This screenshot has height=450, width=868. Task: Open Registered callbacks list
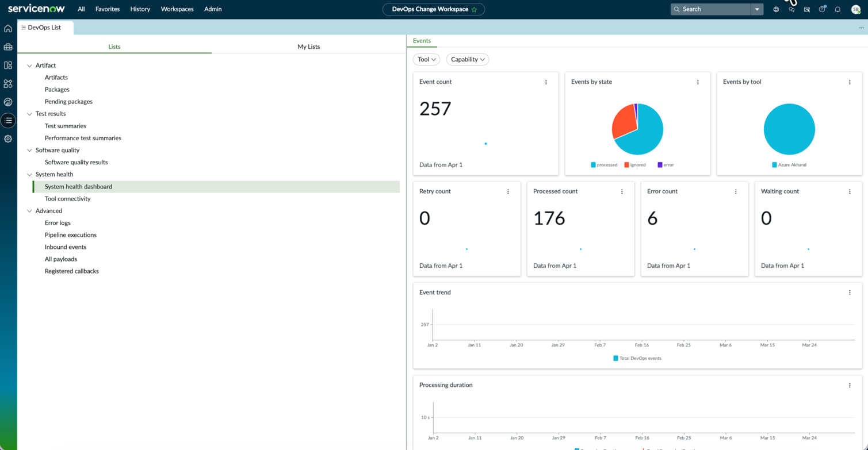72,271
